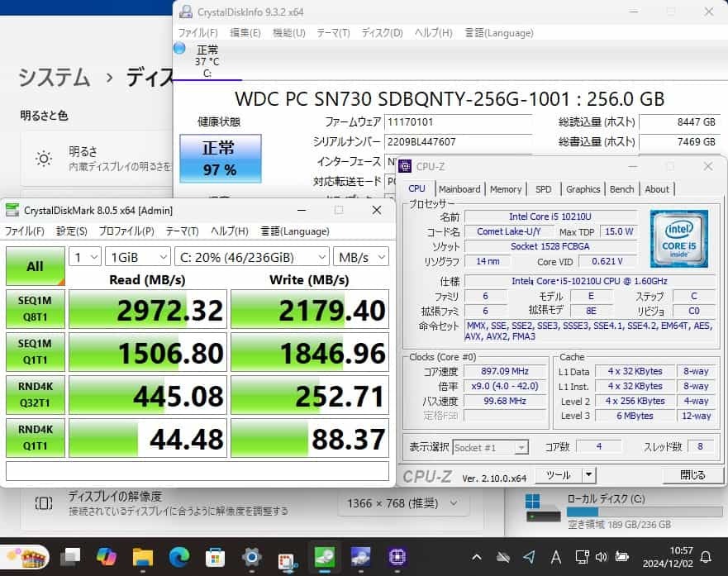
Task: Switch to CPU-Z Mainboard tab
Action: pyautogui.click(x=459, y=189)
